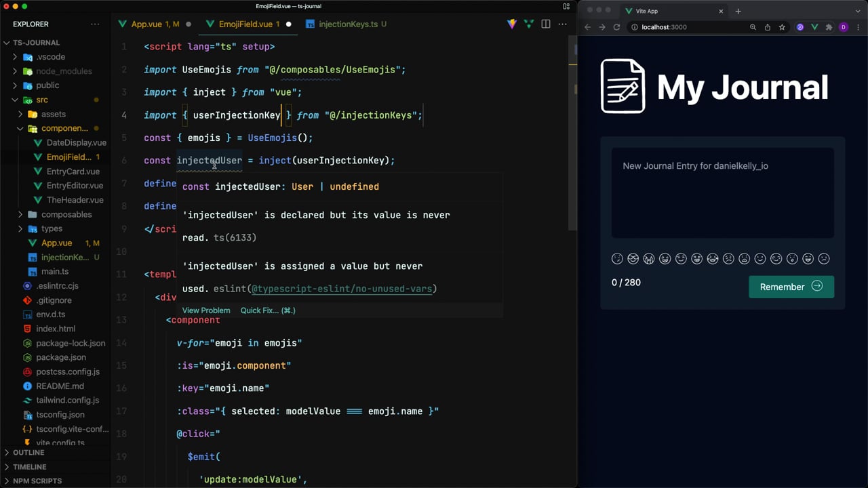
Task: Open package.json in the explorer
Action: click(x=61, y=357)
